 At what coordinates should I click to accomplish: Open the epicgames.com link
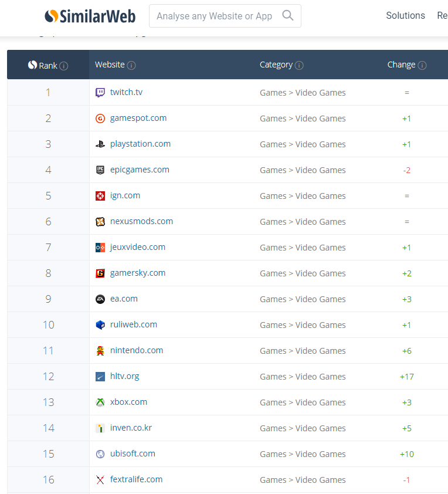click(x=140, y=170)
